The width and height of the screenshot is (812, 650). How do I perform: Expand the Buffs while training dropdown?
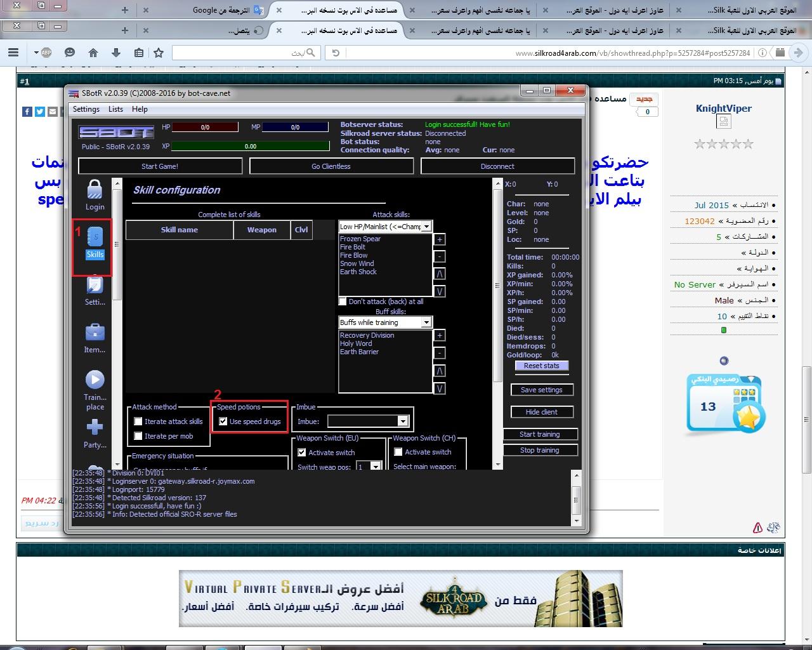[x=426, y=322]
